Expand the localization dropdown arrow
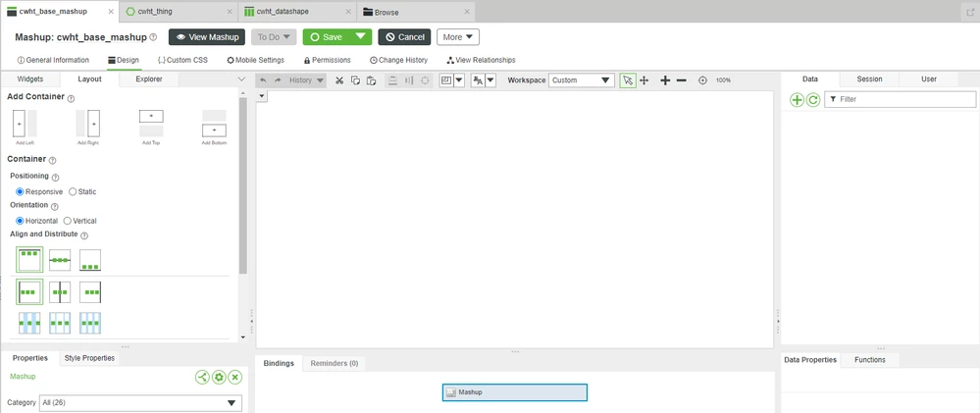The height and width of the screenshot is (413, 980). pos(490,80)
